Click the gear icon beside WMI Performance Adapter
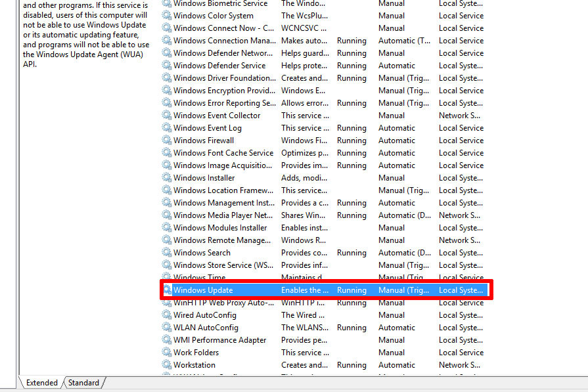Image resolution: width=588 pixels, height=392 pixels. [x=166, y=339]
